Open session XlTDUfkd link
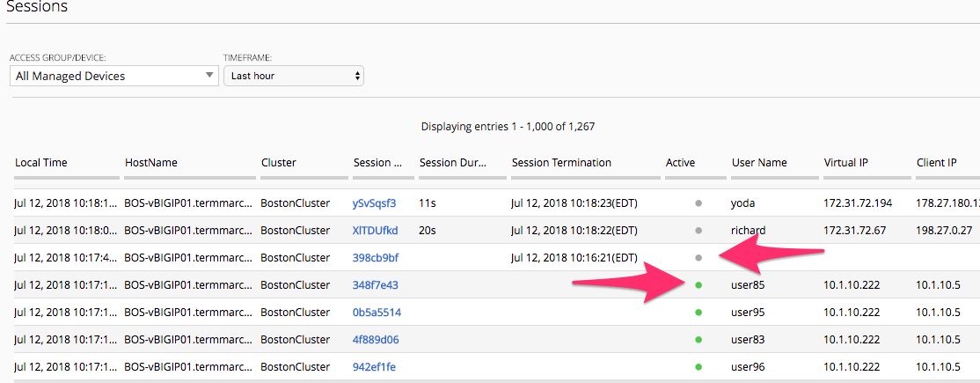980x383 pixels. pyautogui.click(x=375, y=231)
